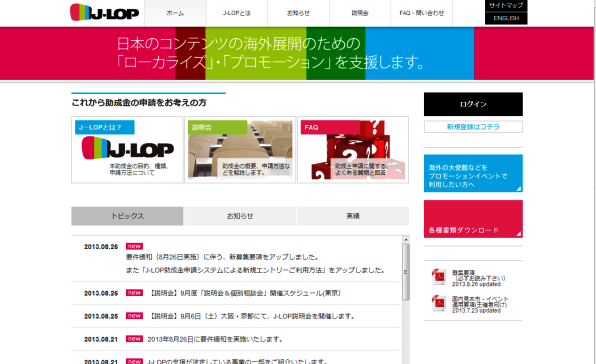Click the news list vertical scrollbar thumb

406,272
